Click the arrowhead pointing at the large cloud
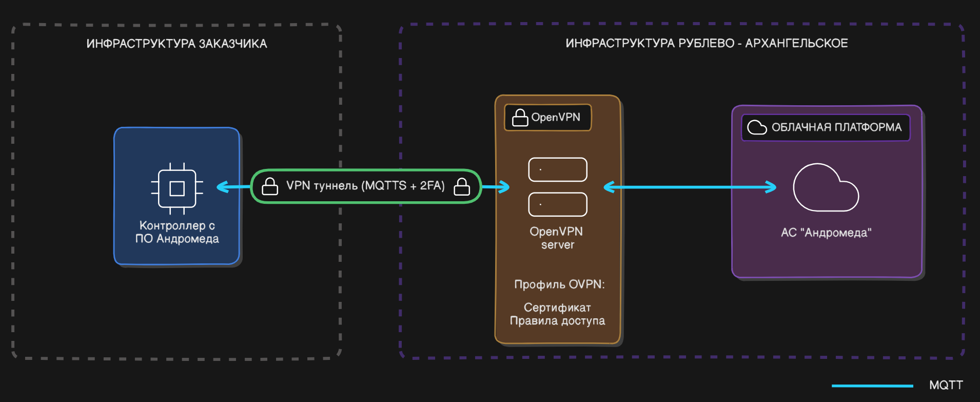 [771, 187]
